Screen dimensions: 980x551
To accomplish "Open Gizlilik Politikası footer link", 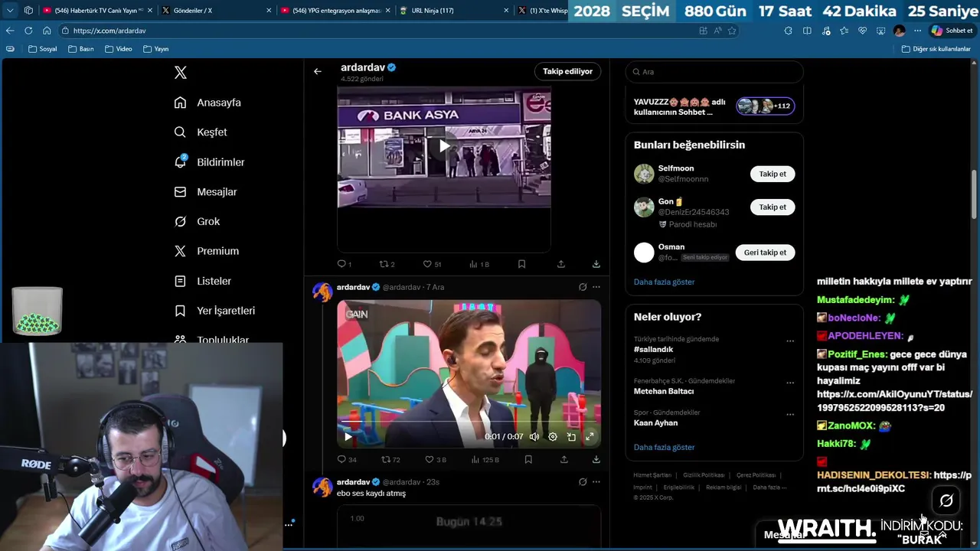I will pyautogui.click(x=704, y=475).
